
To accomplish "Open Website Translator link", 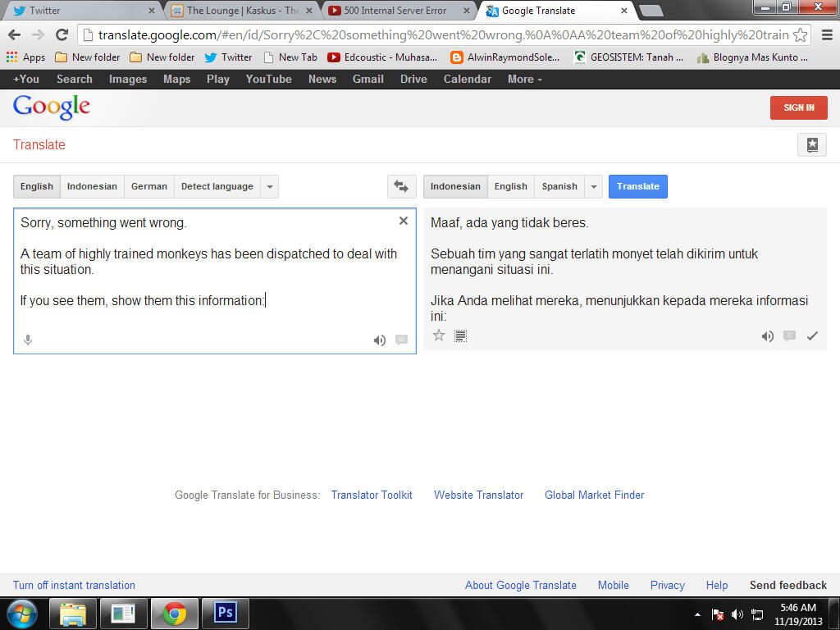I will 478,495.
